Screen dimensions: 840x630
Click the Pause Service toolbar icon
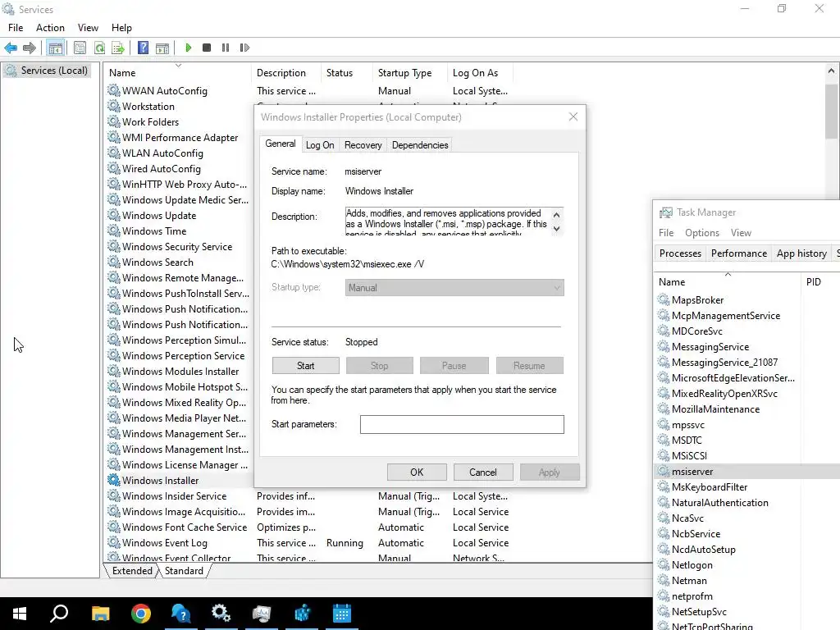click(x=226, y=48)
